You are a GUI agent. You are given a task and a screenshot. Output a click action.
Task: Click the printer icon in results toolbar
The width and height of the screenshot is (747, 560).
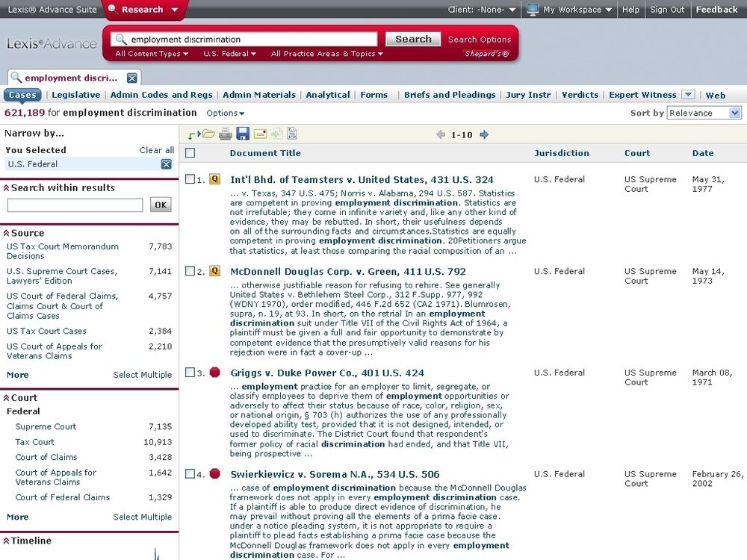click(x=226, y=134)
